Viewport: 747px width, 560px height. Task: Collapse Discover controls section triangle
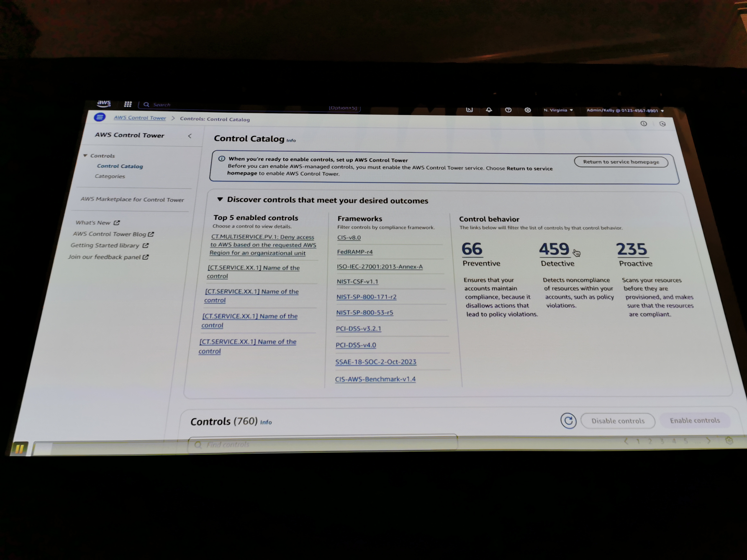(x=220, y=200)
